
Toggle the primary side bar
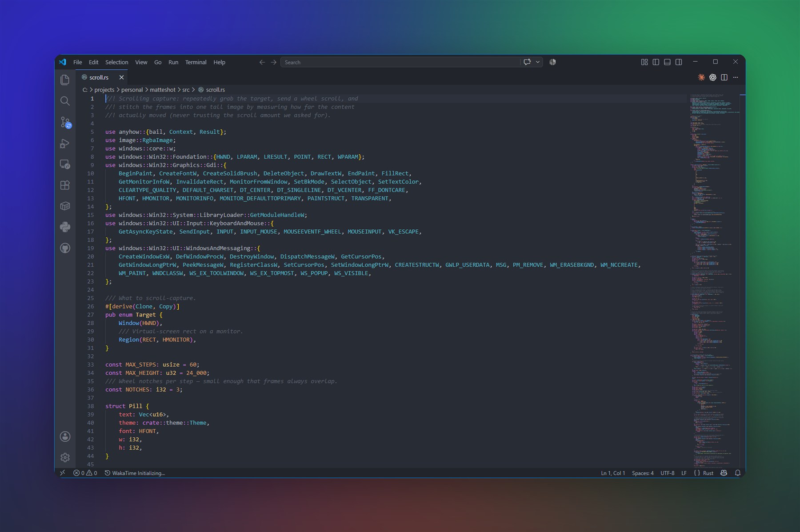656,62
